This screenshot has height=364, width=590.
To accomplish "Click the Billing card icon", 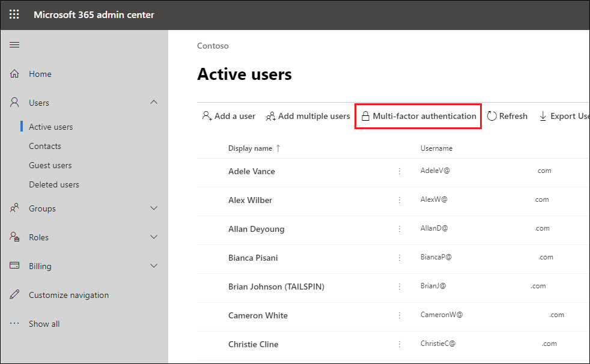I will click(x=15, y=266).
